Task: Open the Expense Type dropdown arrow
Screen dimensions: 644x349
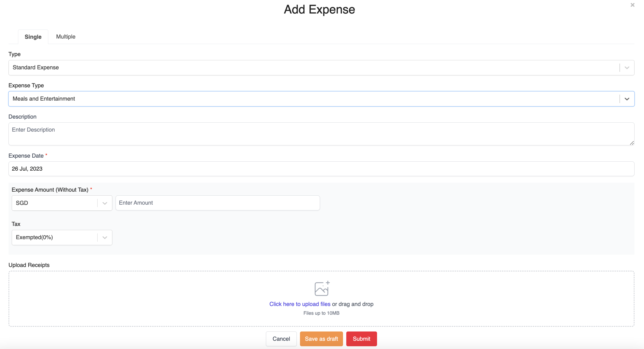Action: click(x=627, y=99)
